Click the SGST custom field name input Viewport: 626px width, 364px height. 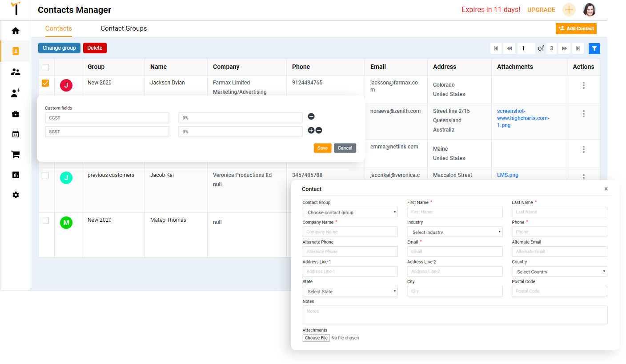click(x=107, y=132)
